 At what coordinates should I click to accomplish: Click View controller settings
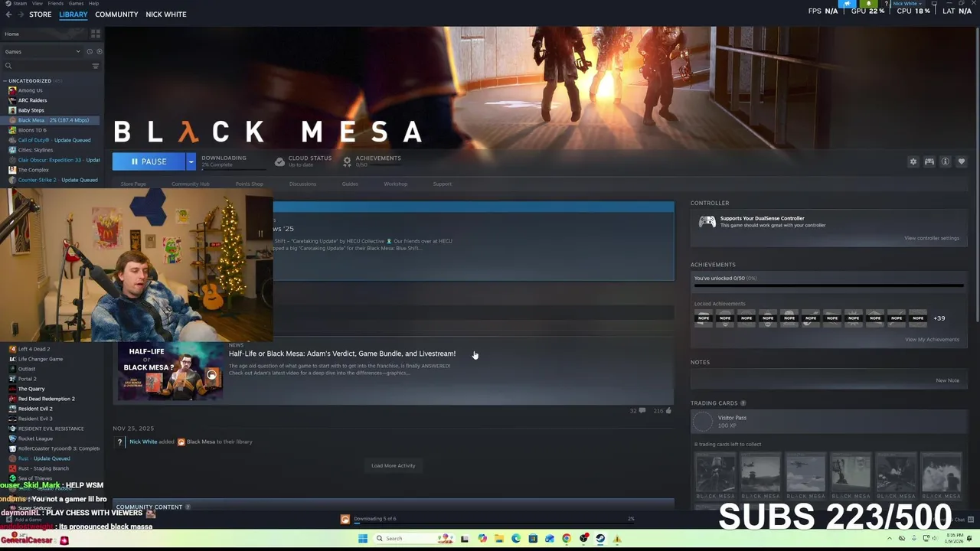[x=931, y=238]
